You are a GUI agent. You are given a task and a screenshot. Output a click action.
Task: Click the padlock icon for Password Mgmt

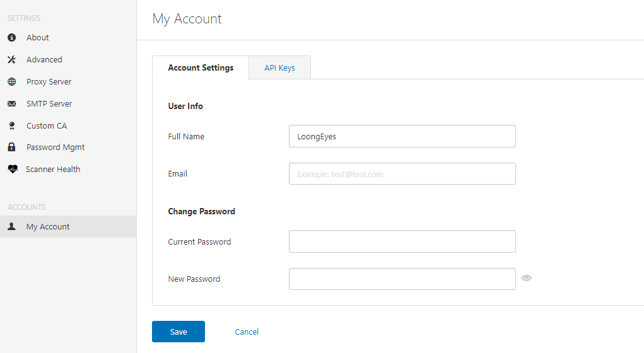[x=11, y=148]
